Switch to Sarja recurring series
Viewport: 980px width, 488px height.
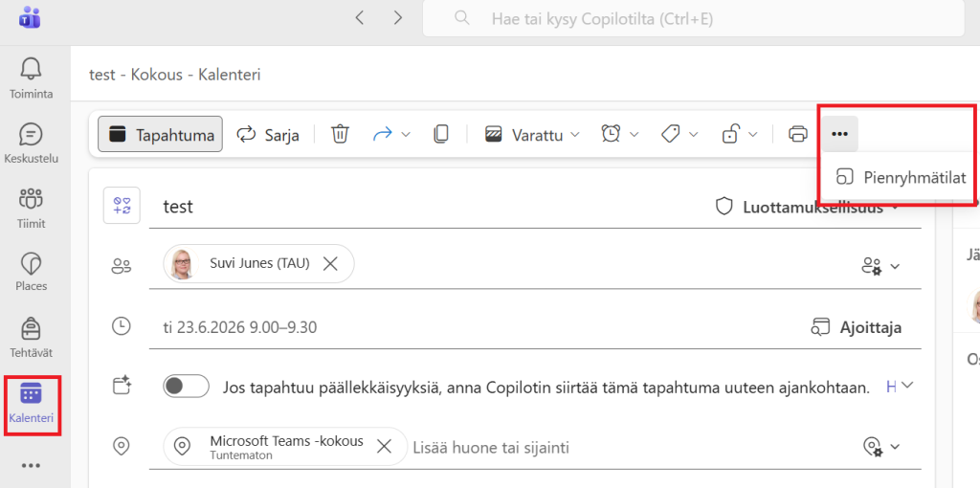click(x=268, y=134)
